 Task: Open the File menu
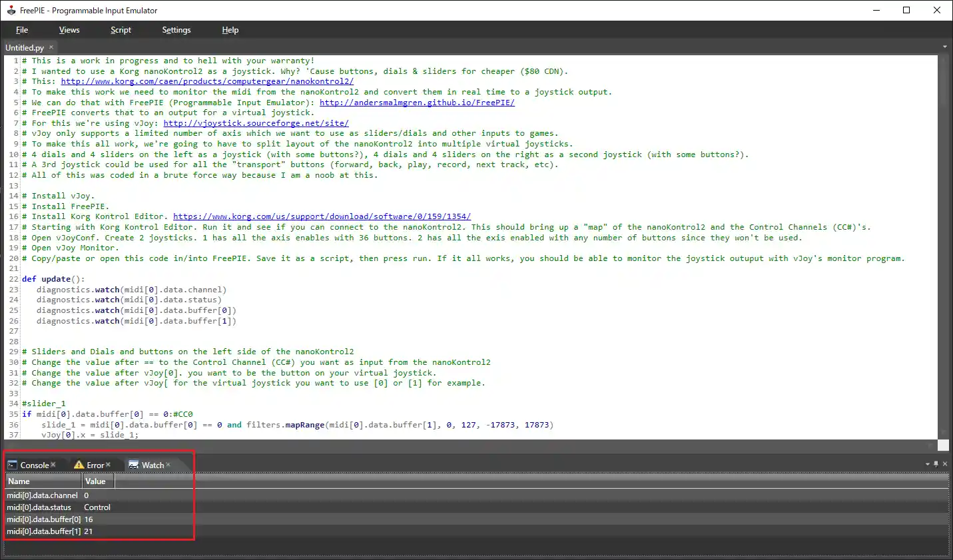click(x=22, y=30)
